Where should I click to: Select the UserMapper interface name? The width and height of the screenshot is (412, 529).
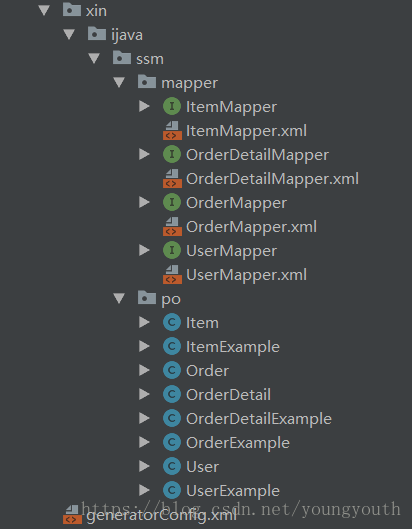tap(231, 251)
